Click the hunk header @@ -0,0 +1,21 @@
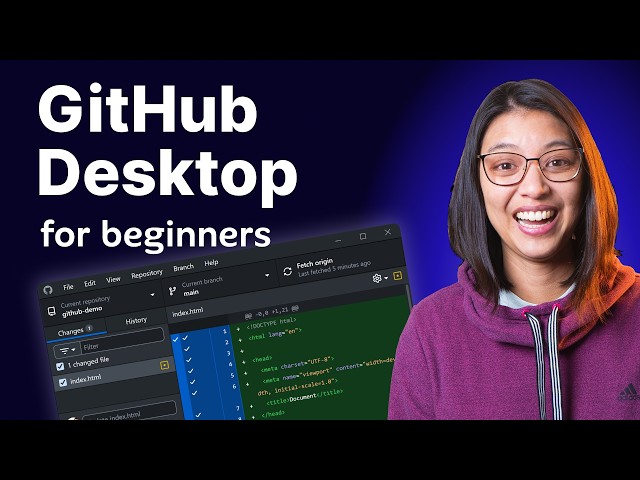Image resolution: width=640 pixels, height=480 pixels. pyautogui.click(x=271, y=312)
